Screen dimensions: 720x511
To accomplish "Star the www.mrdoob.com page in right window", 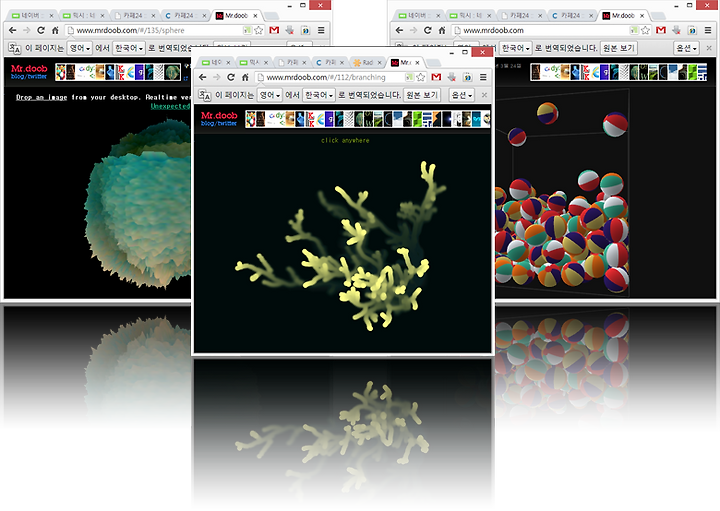I will 646,30.
